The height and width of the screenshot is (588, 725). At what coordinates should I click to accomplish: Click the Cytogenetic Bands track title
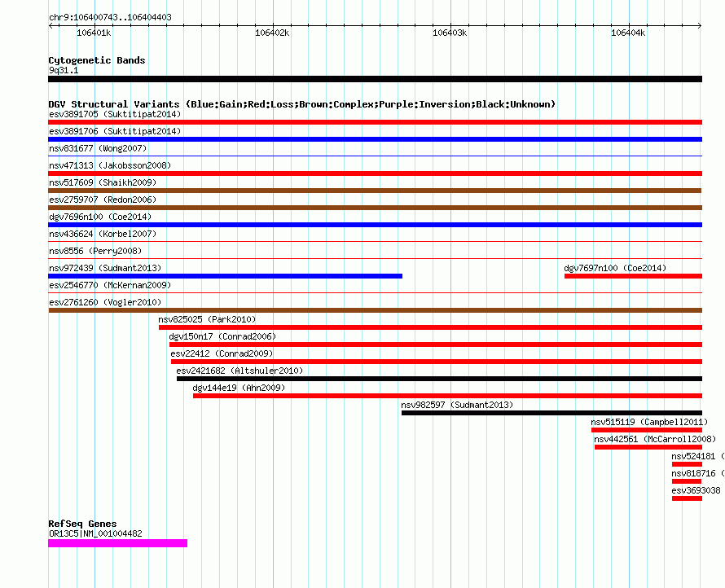pos(97,60)
